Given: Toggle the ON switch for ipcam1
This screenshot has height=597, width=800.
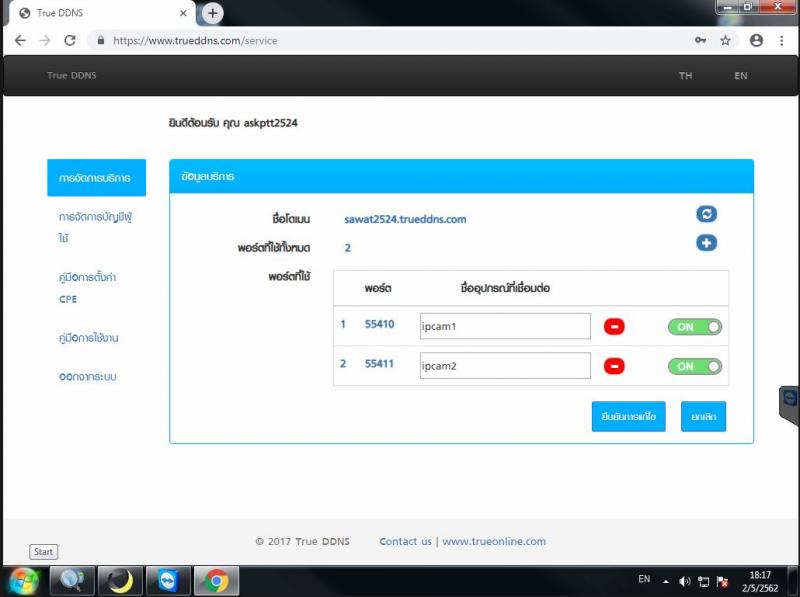Looking at the screenshot, I should tap(695, 327).
